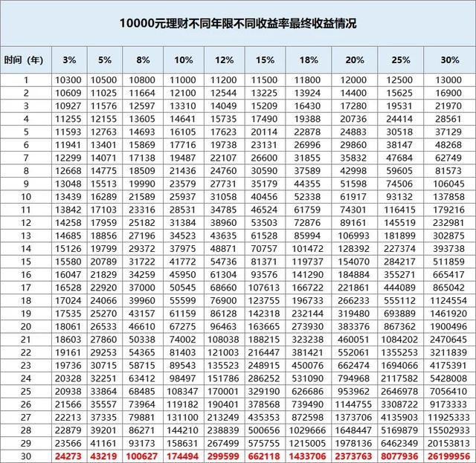Select the 15% column header

click(265, 60)
